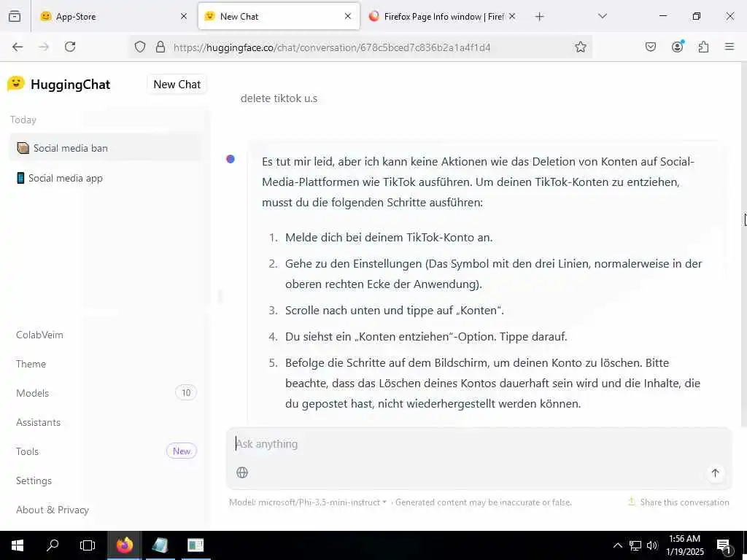Screen dimensions: 747x560
Task: Switch to the Firefox Page Info window tab
Action: point(441,17)
